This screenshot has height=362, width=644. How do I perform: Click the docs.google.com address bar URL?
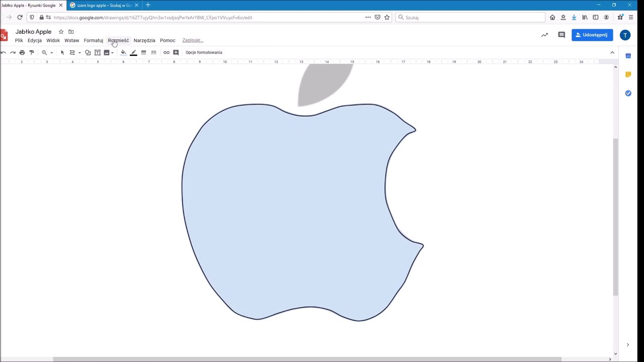click(x=153, y=18)
